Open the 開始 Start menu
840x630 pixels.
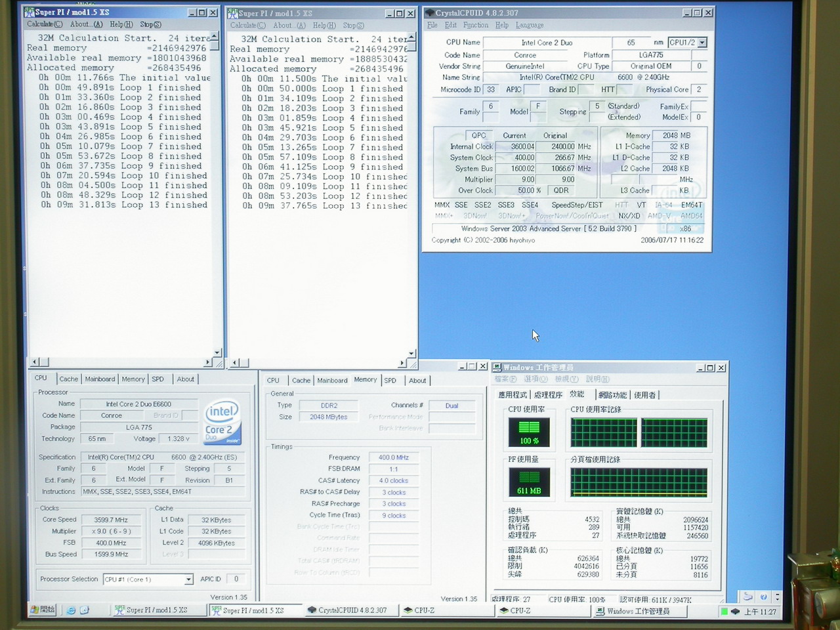coord(43,610)
